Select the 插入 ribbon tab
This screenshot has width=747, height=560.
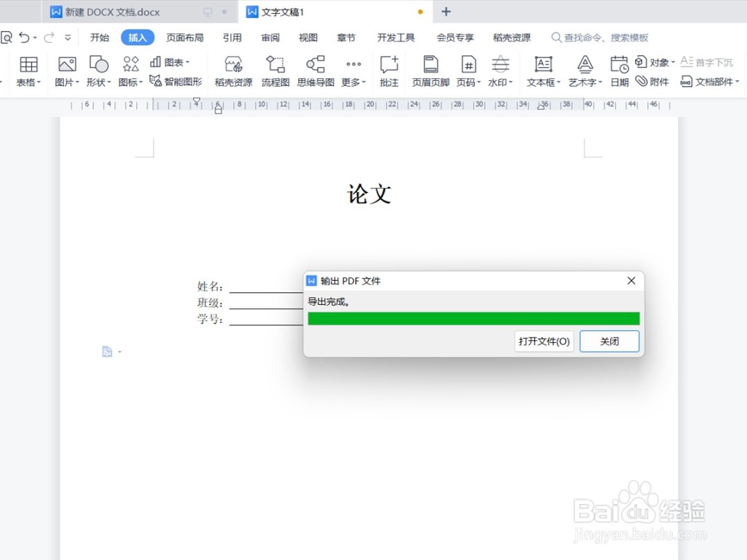137,37
